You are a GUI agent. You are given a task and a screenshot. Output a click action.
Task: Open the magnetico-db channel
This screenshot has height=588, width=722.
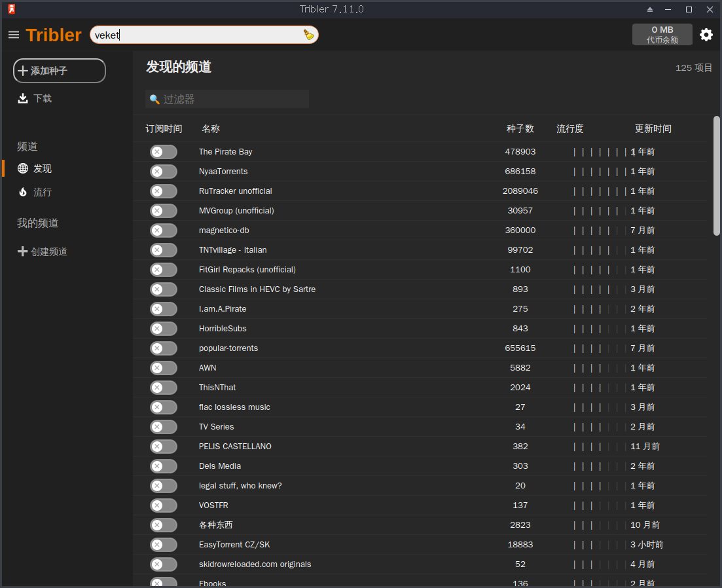[x=224, y=230]
